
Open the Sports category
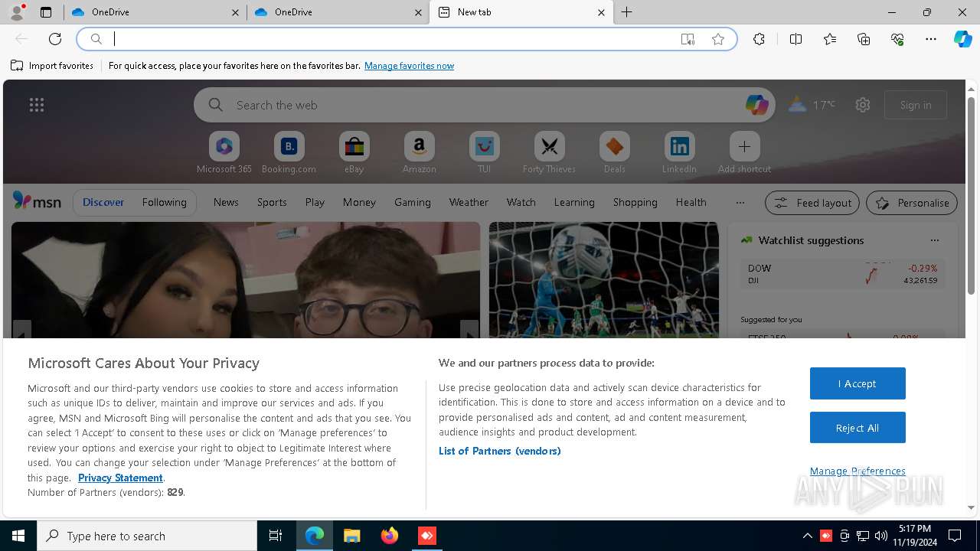[x=272, y=202]
